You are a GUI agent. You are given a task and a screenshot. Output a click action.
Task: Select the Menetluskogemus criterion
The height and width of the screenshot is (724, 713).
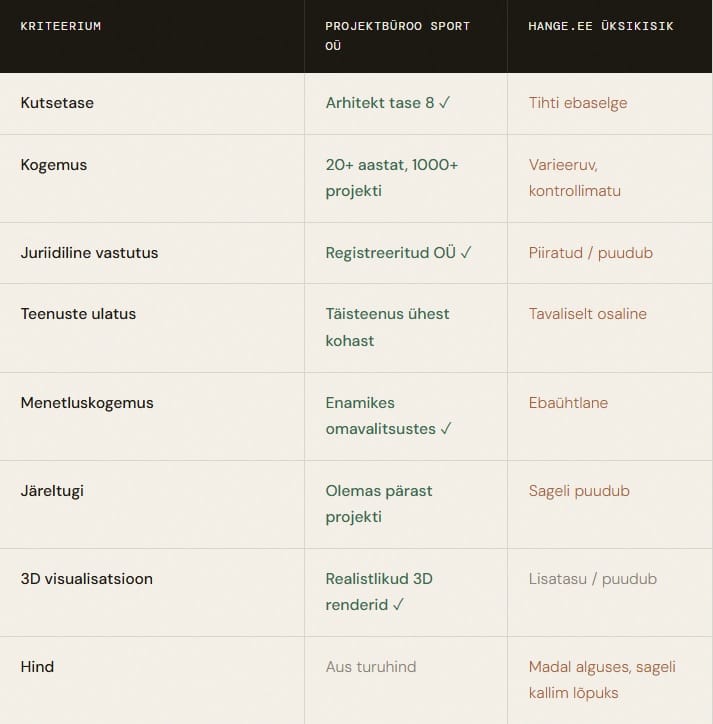87,403
